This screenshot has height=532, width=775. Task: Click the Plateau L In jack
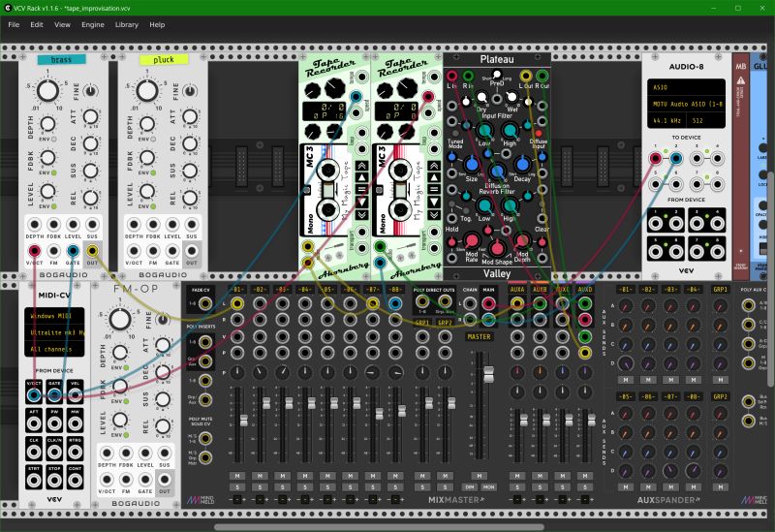451,76
